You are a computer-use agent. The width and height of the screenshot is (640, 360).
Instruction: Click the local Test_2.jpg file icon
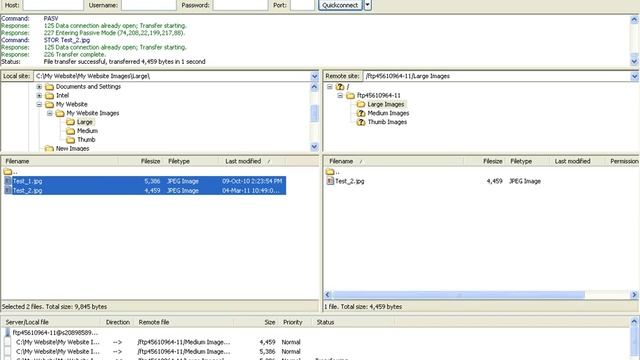8,191
